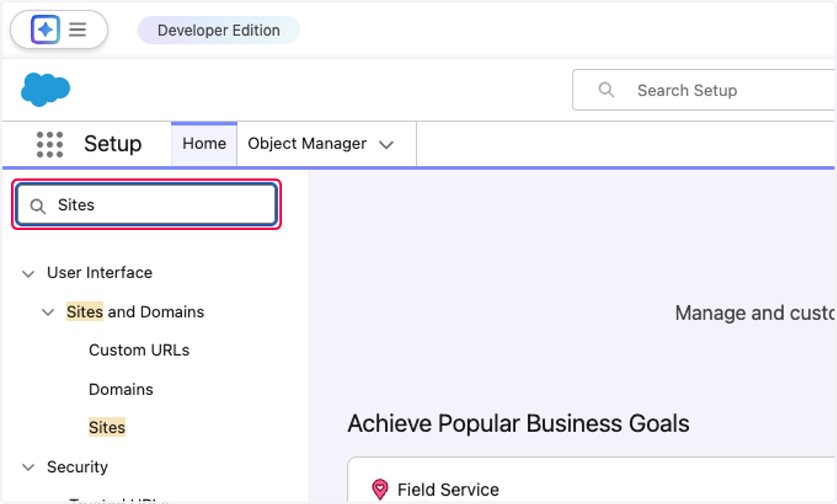Click the Field Service heart pin icon
Image resolution: width=837 pixels, height=504 pixels.
pos(379,489)
